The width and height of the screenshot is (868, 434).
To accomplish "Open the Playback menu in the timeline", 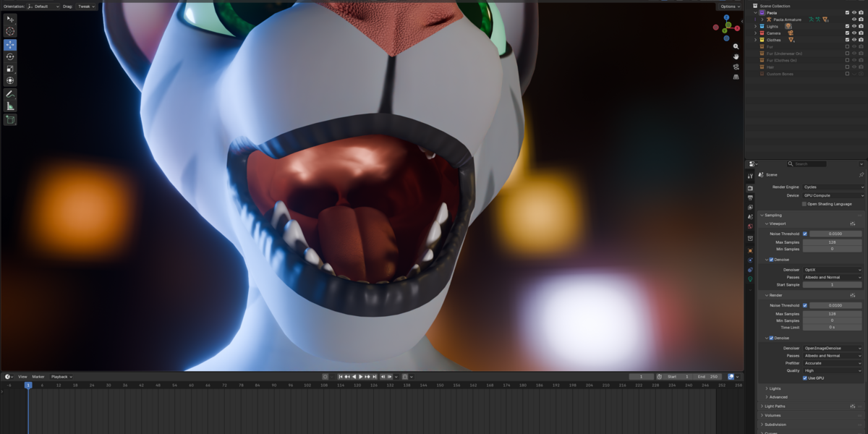I will [61, 377].
